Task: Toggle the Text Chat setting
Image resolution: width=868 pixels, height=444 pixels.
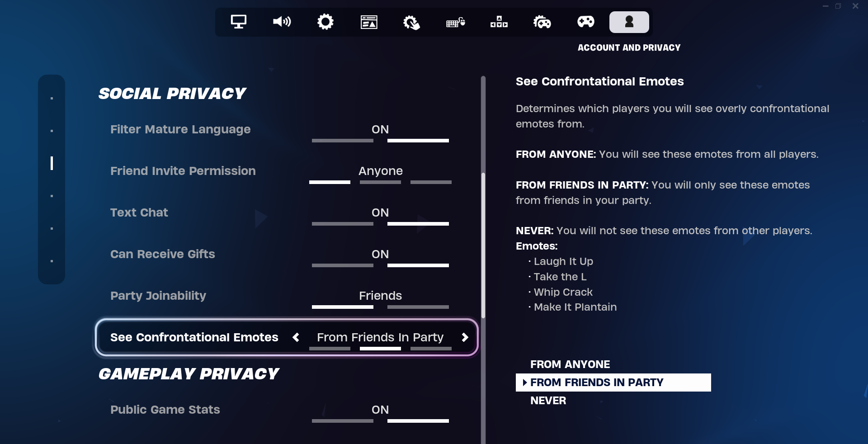Action: point(380,213)
